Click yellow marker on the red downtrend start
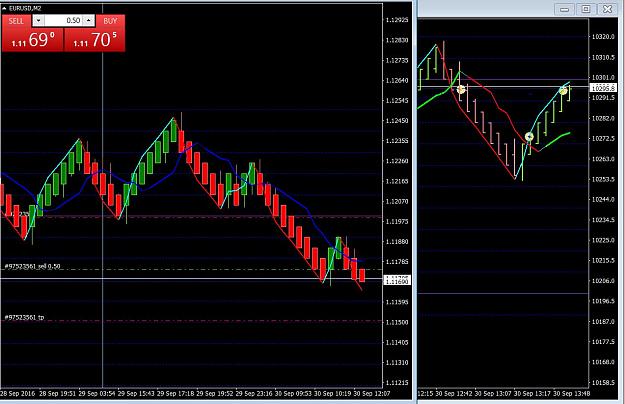The image size is (625, 404). coord(461,90)
